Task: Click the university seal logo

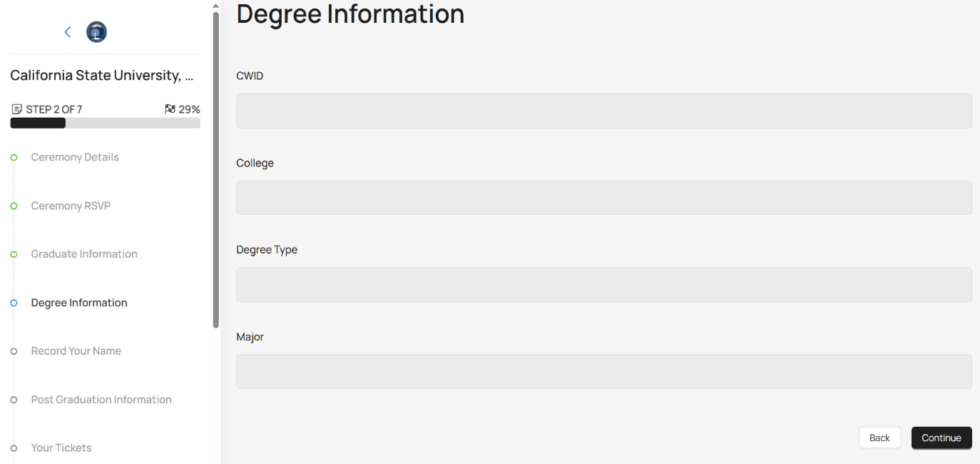Action: coord(96,32)
